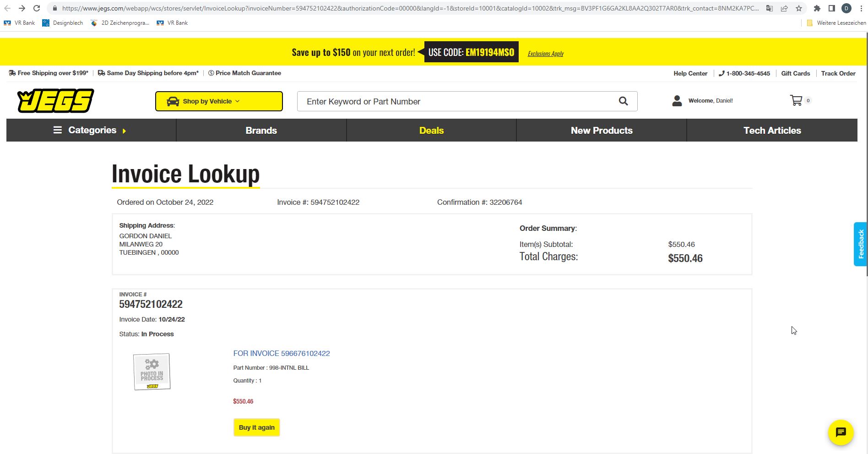Click the search magnifier icon
The image size is (868, 454).
point(623,101)
